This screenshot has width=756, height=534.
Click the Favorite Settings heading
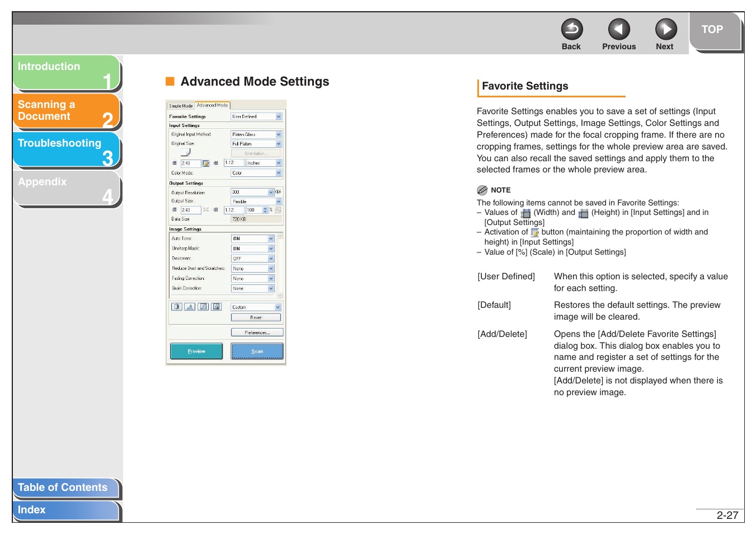tap(525, 86)
